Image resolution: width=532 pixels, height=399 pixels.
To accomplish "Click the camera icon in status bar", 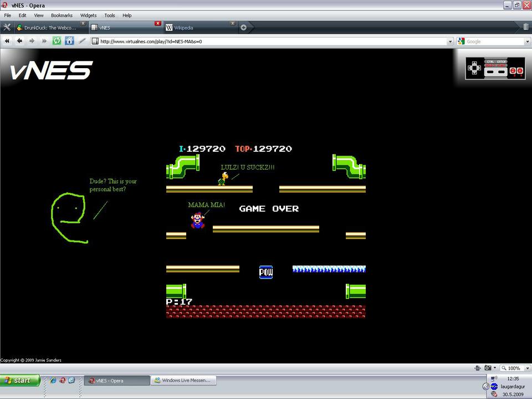I will click(x=488, y=368).
